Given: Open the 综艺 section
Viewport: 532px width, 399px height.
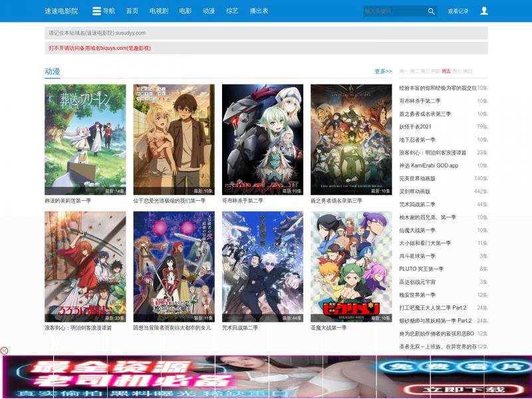Looking at the screenshot, I should [232, 11].
